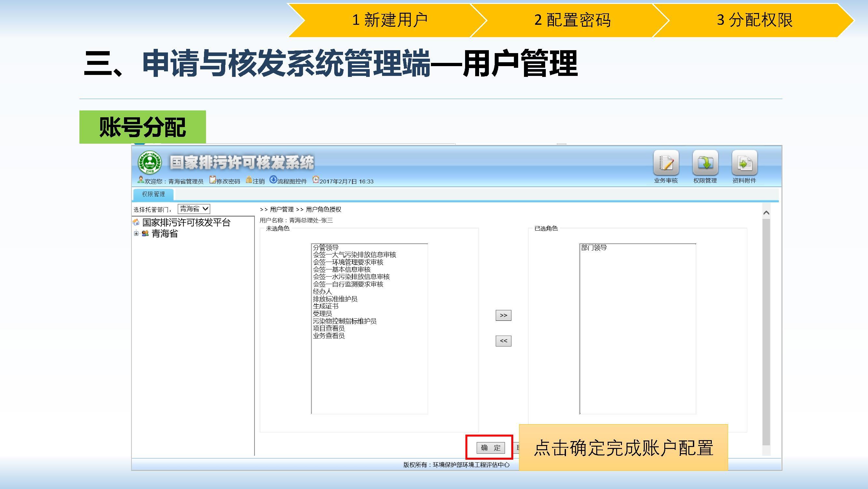
Task: Open the 权限管理 toolbar icon
Action: 705,163
